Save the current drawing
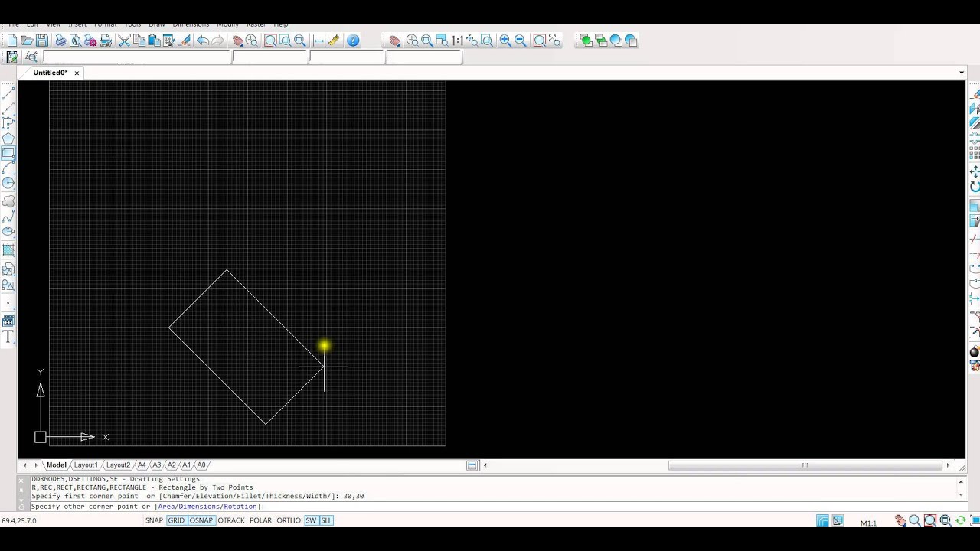Screen dimensions: 980x551 (x=42, y=41)
